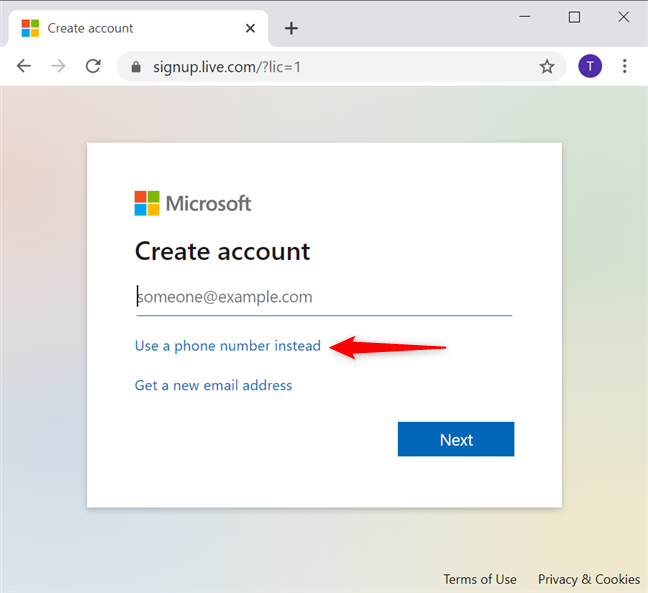This screenshot has width=648, height=593.
Task: Open the Privacy & Cookies link
Action: tap(588, 579)
